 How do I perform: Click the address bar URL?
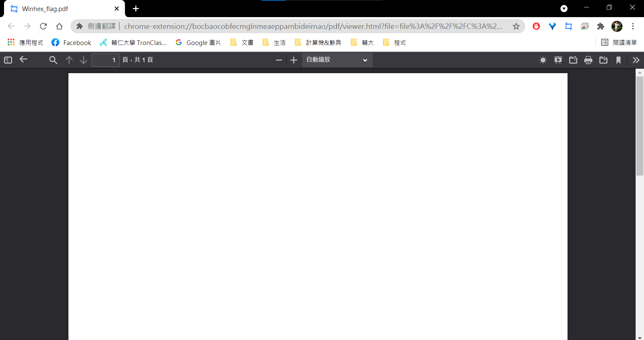(x=313, y=26)
